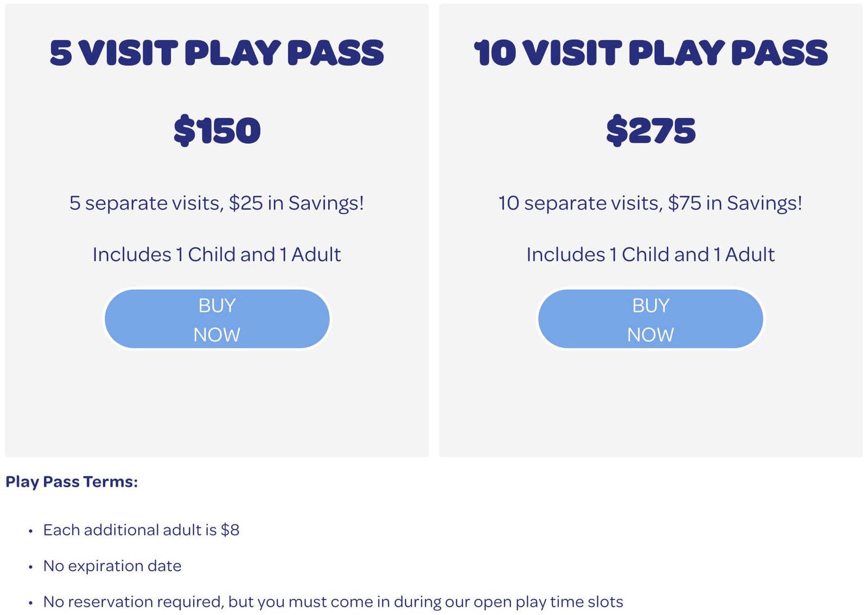The image size is (868, 615).
Task: Click 'Includes 1 Child and 1 Adult' under $275
Action: (x=650, y=255)
